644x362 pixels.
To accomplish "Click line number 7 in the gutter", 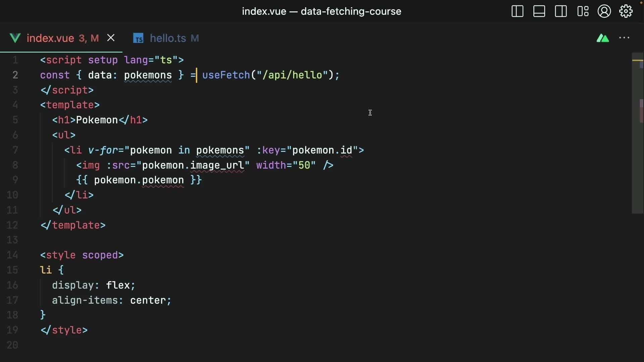I will [x=15, y=150].
